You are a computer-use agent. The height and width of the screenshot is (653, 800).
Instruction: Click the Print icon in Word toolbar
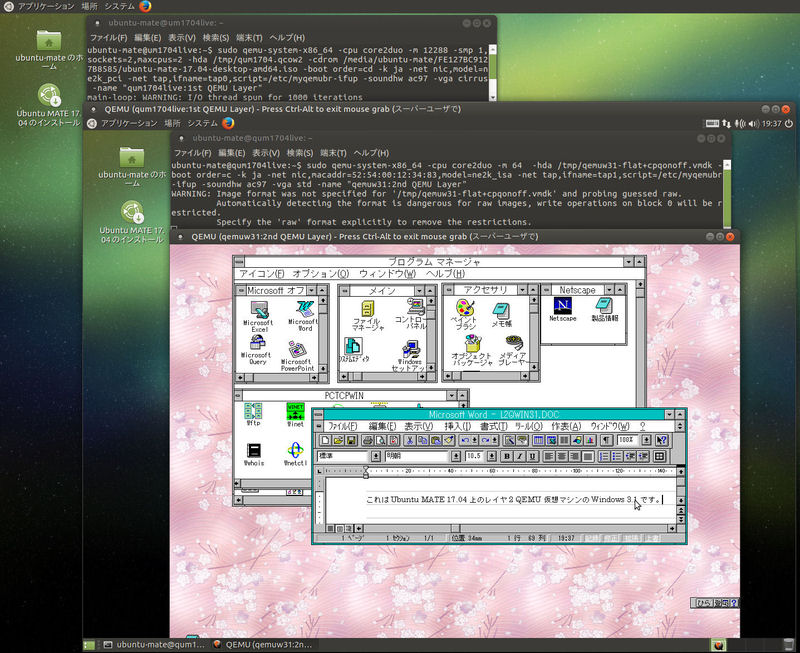(368, 440)
